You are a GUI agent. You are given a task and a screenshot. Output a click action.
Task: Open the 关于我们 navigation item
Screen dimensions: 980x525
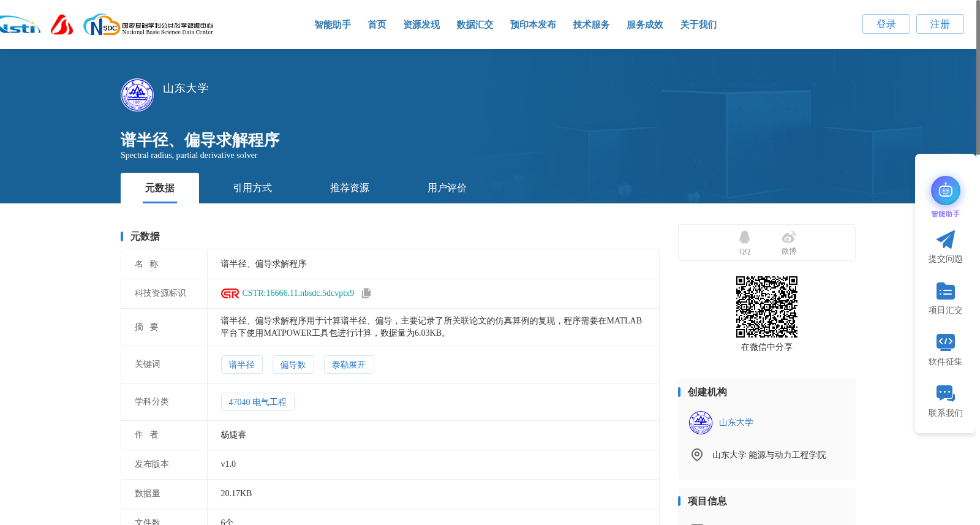[x=698, y=25]
